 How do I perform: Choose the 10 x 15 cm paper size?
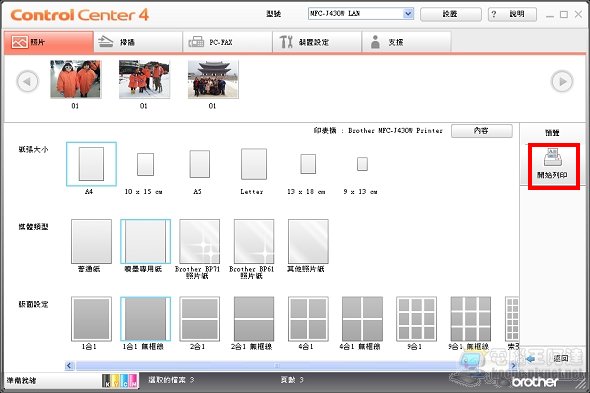pyautogui.click(x=145, y=164)
